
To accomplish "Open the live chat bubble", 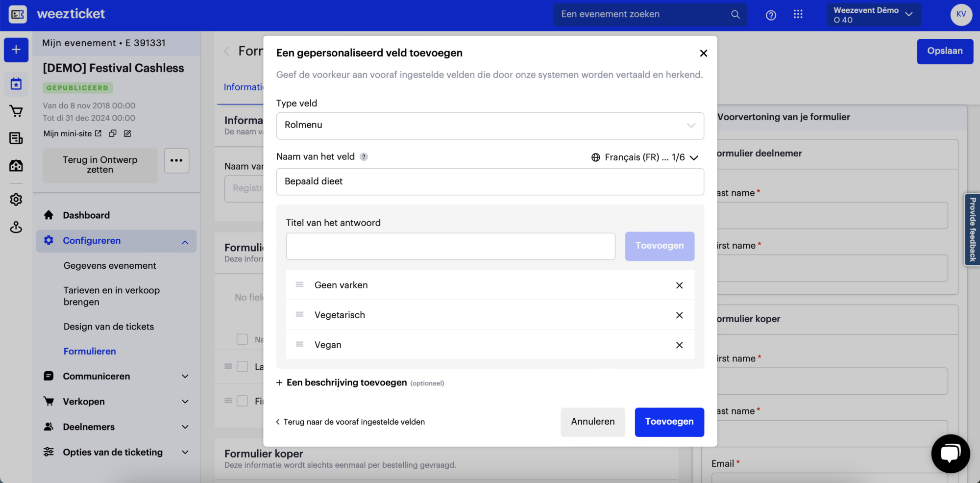I will [950, 454].
